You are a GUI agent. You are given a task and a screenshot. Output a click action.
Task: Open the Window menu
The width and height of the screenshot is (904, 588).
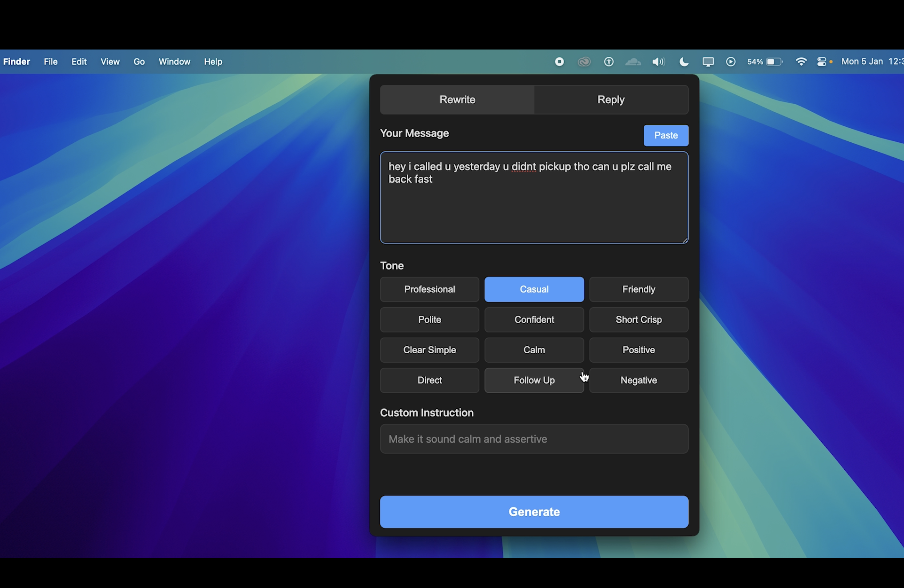tap(174, 62)
